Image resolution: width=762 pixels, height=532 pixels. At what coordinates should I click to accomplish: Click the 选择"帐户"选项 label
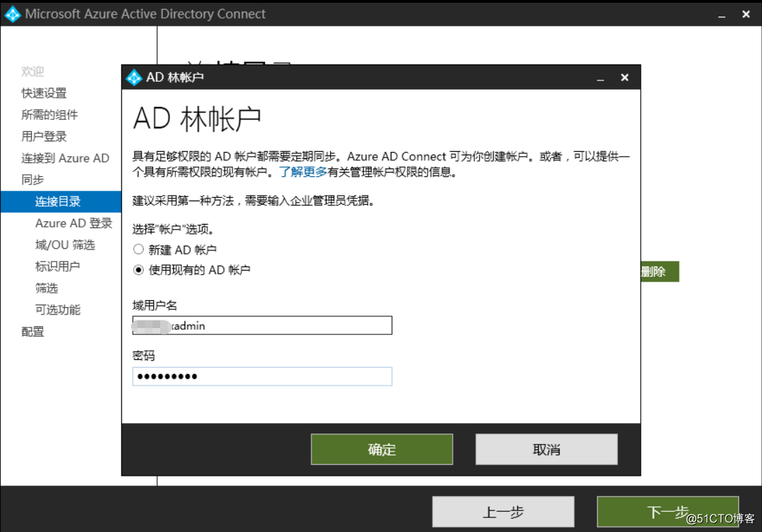pyautogui.click(x=173, y=229)
